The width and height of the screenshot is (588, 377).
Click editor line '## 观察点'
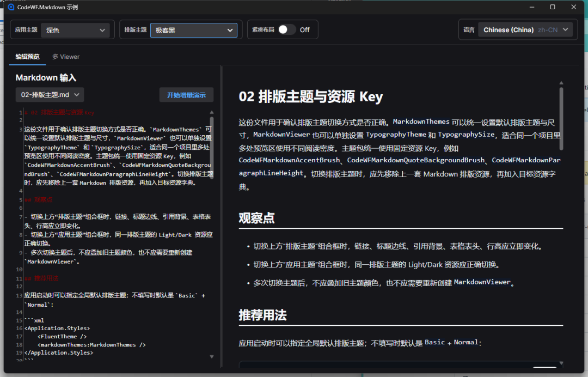coord(38,199)
